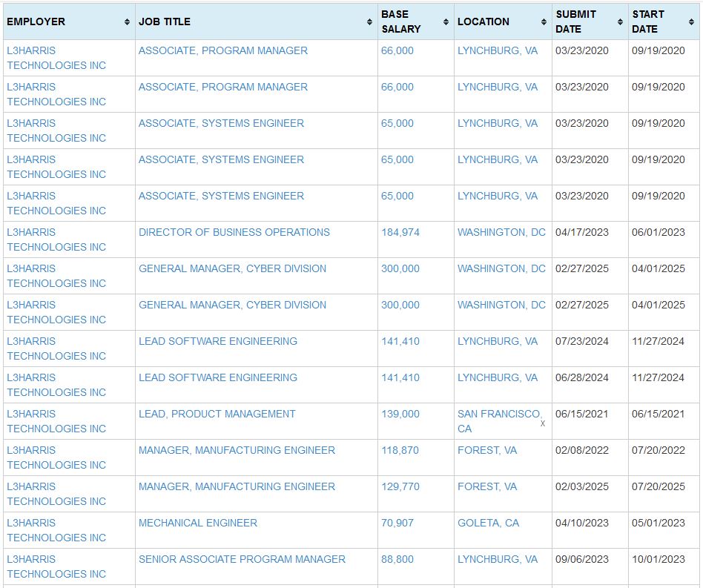Sort by Base Salary using its arrows
This screenshot has height=588, width=703.
coord(446,22)
